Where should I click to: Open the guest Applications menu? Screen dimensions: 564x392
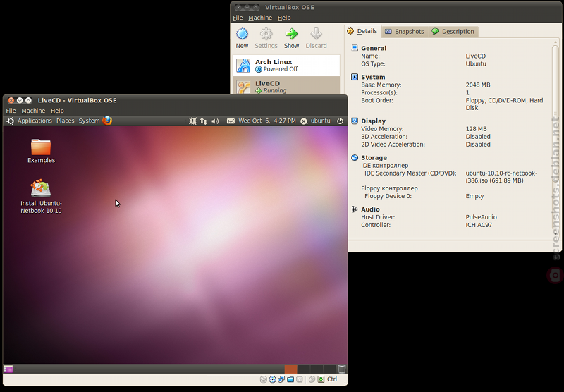coord(35,121)
